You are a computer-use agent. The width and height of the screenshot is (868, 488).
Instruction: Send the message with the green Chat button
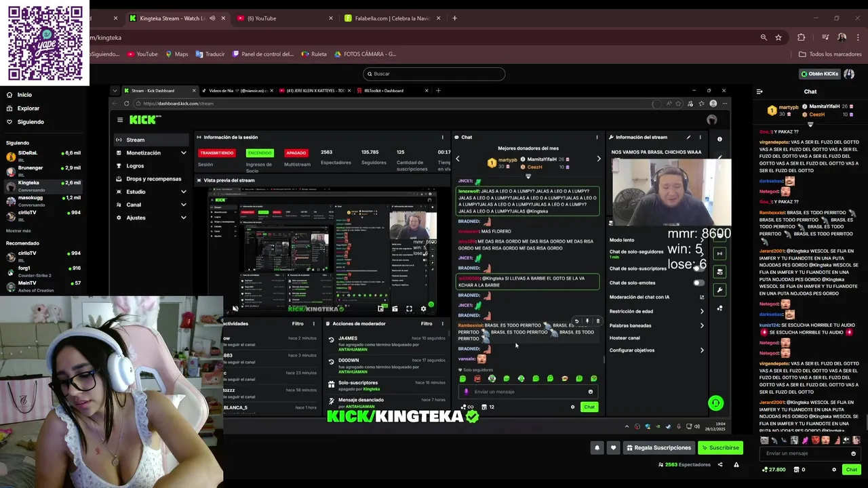click(x=851, y=469)
